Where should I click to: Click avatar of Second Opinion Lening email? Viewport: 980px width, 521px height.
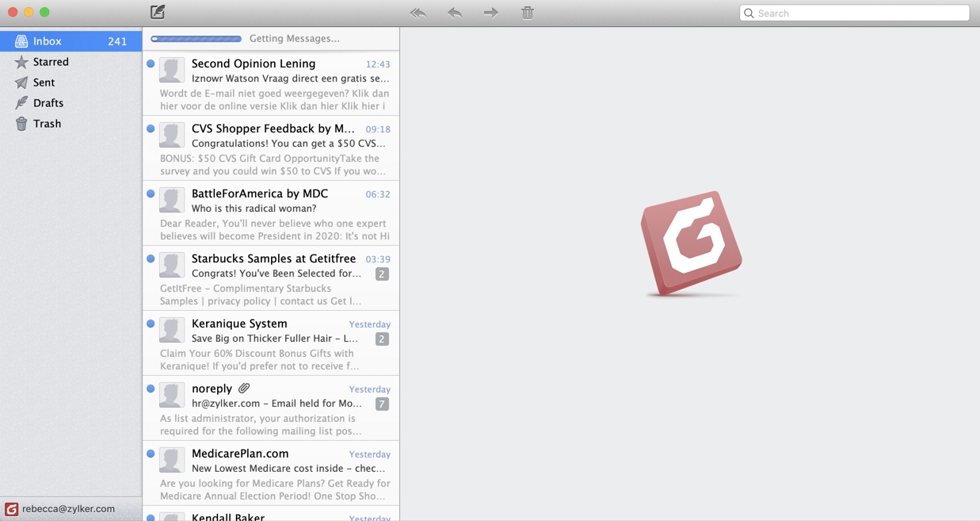click(171, 70)
